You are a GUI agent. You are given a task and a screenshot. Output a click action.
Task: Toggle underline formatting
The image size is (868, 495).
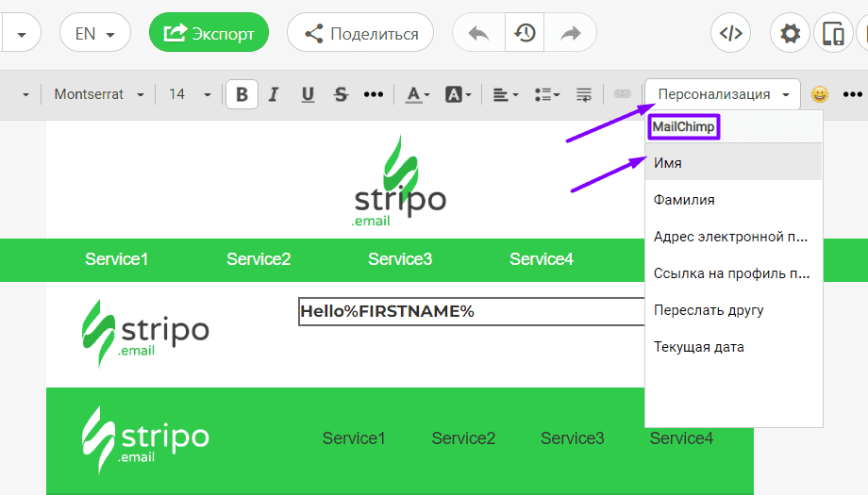pos(308,94)
